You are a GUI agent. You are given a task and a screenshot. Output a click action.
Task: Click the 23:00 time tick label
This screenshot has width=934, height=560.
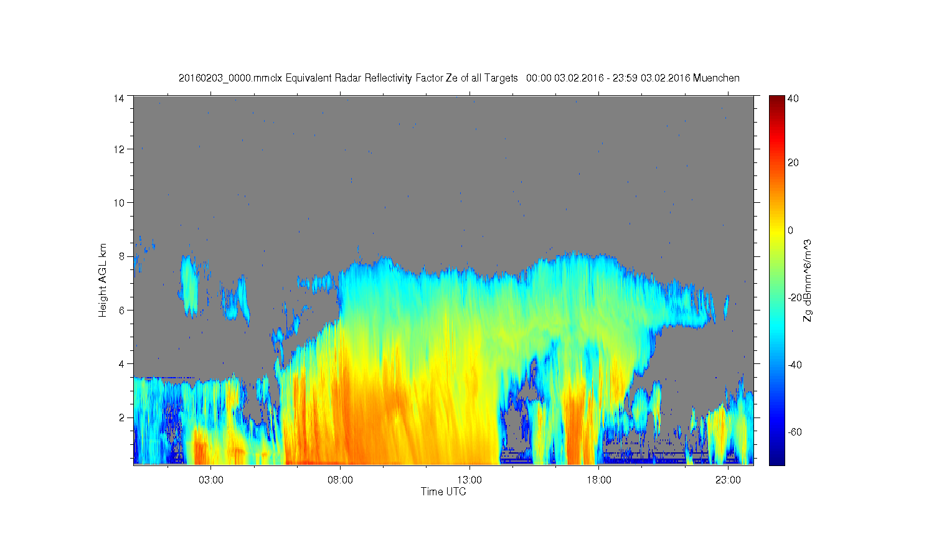pyautogui.click(x=727, y=480)
